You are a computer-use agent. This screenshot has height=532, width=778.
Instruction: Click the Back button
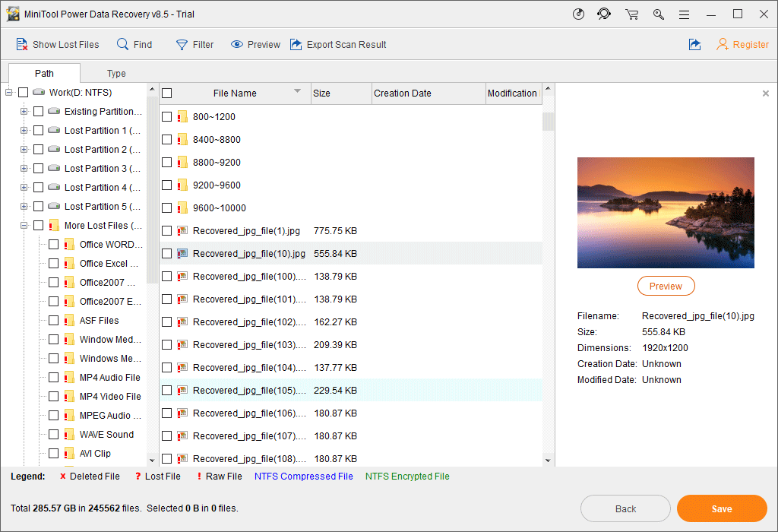[626, 508]
